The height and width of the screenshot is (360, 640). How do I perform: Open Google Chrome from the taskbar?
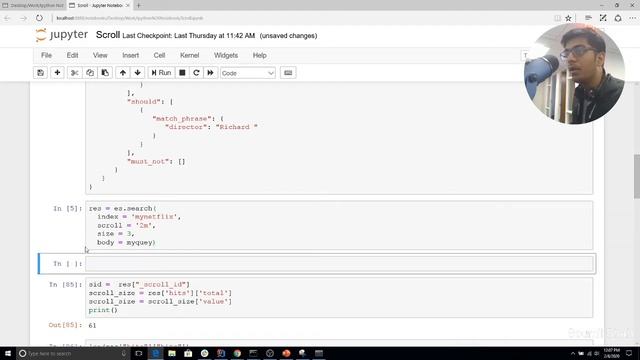point(237,353)
